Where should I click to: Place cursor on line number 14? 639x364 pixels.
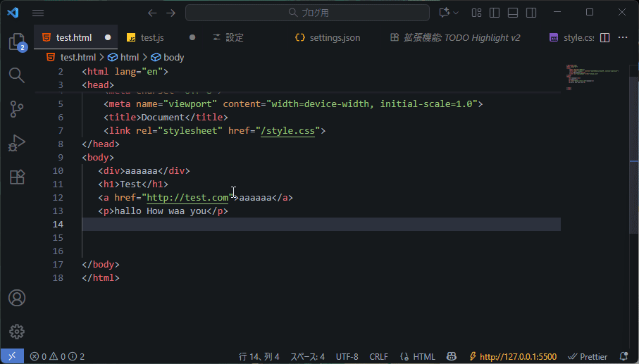point(58,225)
